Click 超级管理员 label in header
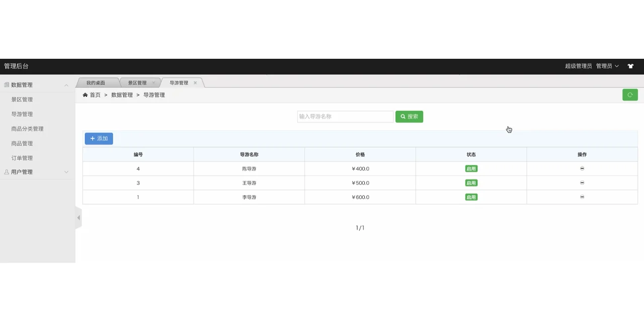The height and width of the screenshot is (321, 644). point(579,66)
